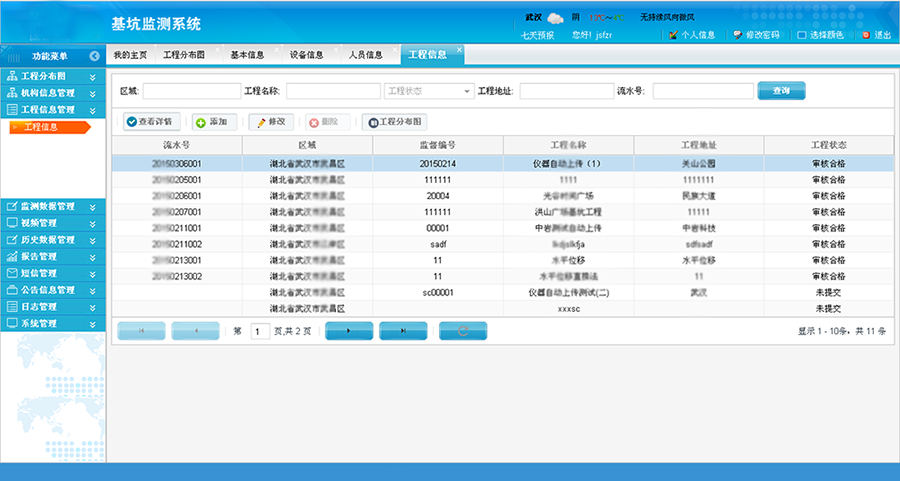Switch to the 我的主页 tab
Image resolution: width=900 pixels, height=481 pixels.
130,54
